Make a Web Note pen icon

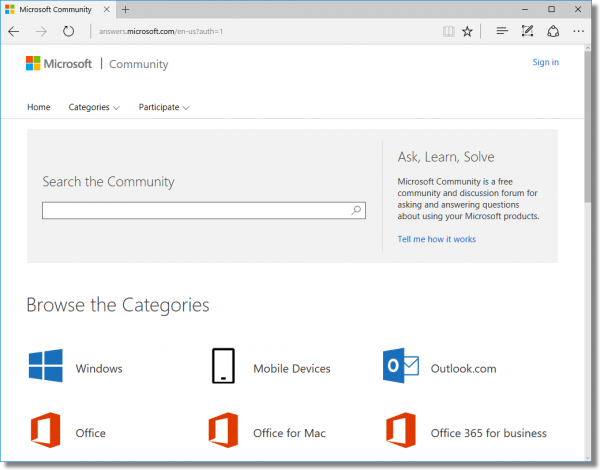tap(527, 31)
